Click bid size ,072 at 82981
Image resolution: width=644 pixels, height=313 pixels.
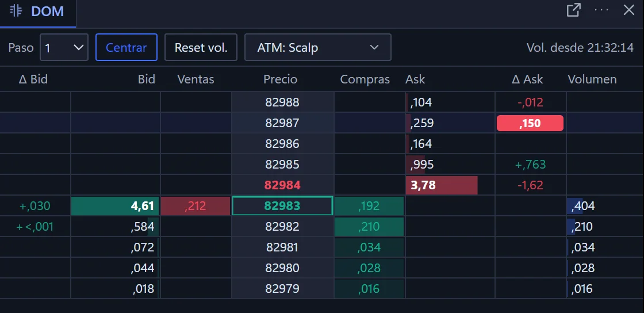tap(143, 247)
